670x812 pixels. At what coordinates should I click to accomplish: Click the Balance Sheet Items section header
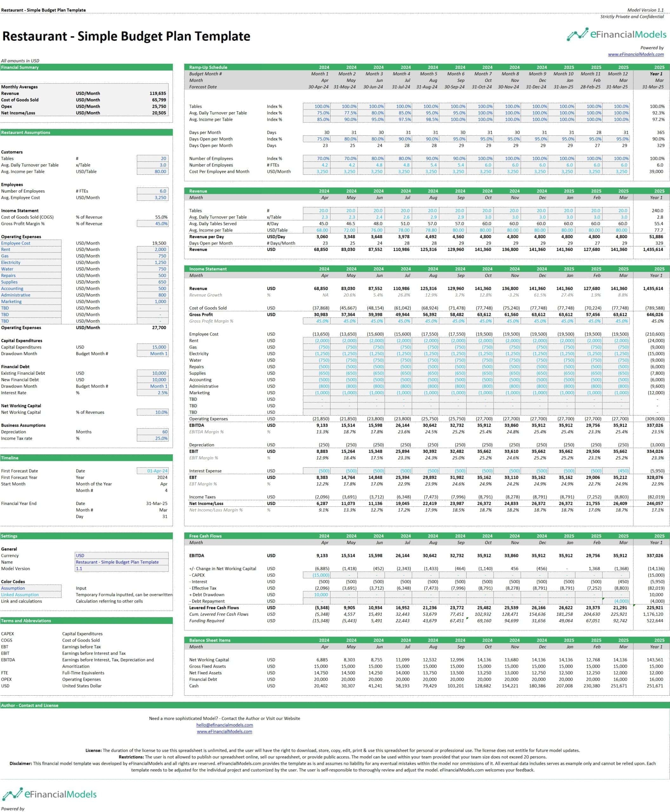pos(427,640)
